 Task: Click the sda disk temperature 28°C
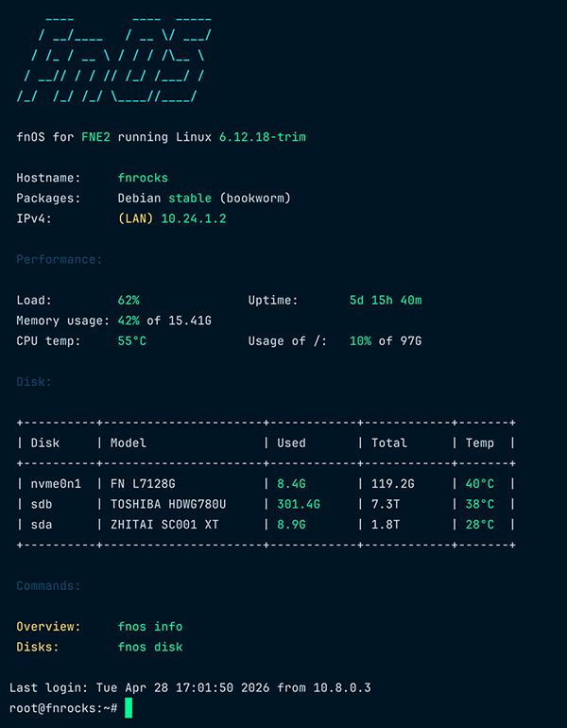[481, 525]
